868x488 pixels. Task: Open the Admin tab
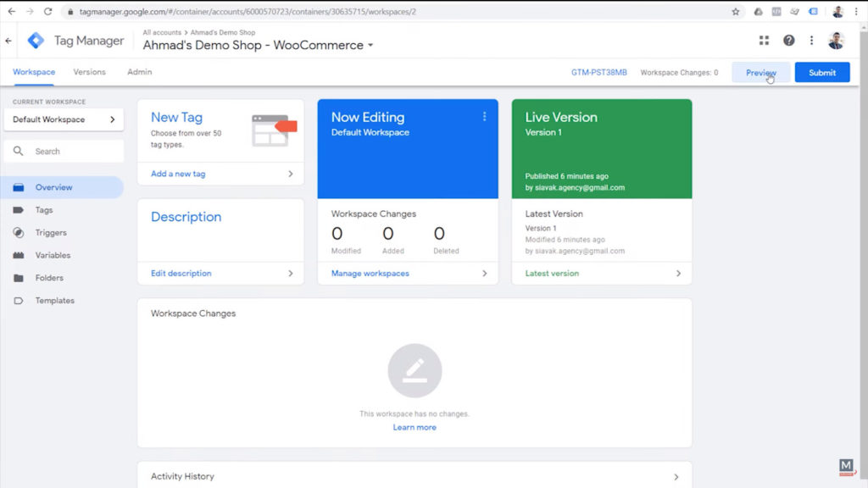coord(138,72)
